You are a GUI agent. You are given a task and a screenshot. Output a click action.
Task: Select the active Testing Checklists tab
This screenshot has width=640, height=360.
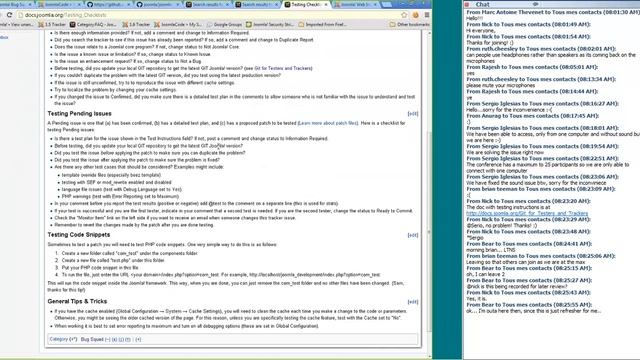click(306, 4)
